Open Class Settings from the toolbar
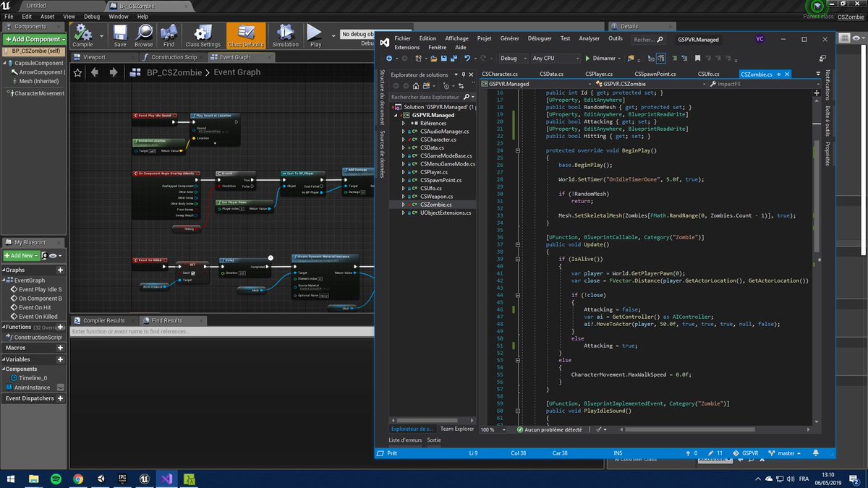This screenshot has width=868, height=488. [x=203, y=34]
